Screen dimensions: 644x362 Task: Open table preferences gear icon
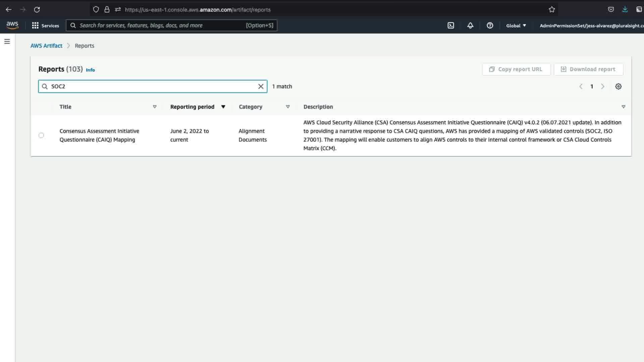(x=618, y=86)
